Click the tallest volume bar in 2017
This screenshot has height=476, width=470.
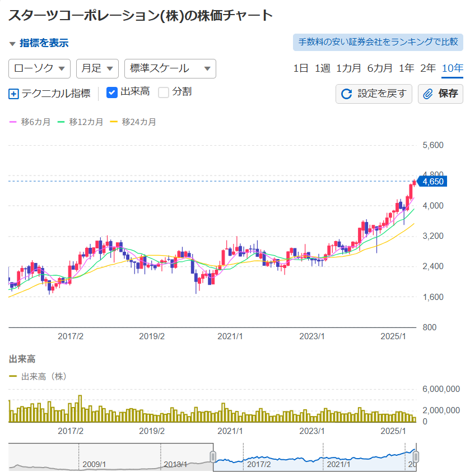80,409
